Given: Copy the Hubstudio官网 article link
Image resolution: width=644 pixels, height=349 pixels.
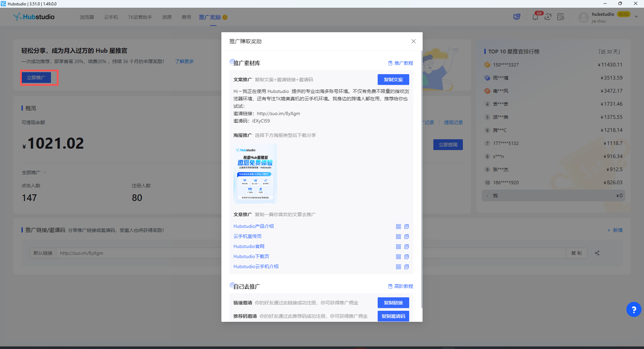Looking at the screenshot, I should tap(407, 247).
